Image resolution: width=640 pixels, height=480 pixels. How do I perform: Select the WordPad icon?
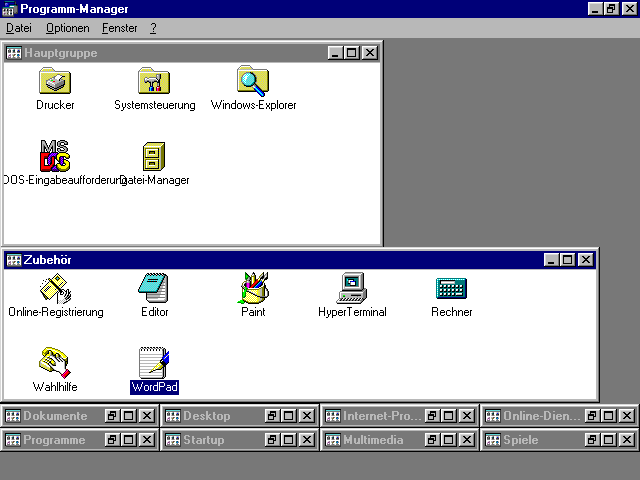click(154, 362)
